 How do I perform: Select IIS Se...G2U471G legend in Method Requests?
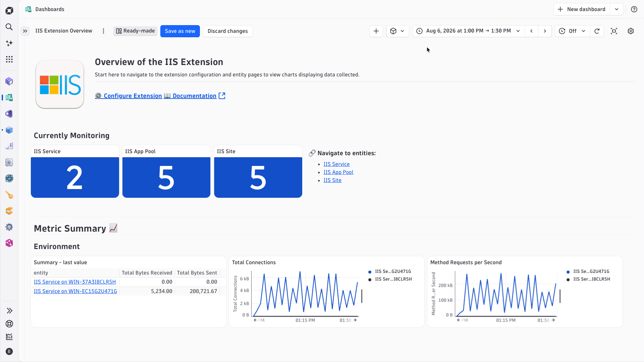click(588, 271)
